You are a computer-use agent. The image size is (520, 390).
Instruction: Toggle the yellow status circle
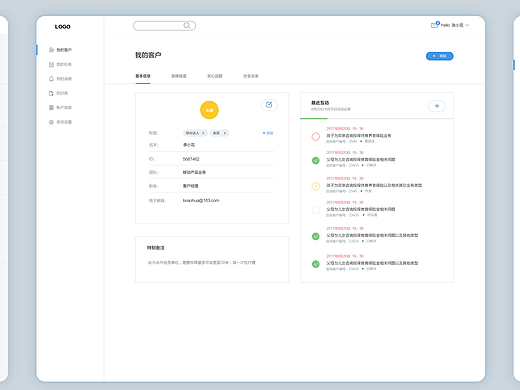(316, 186)
